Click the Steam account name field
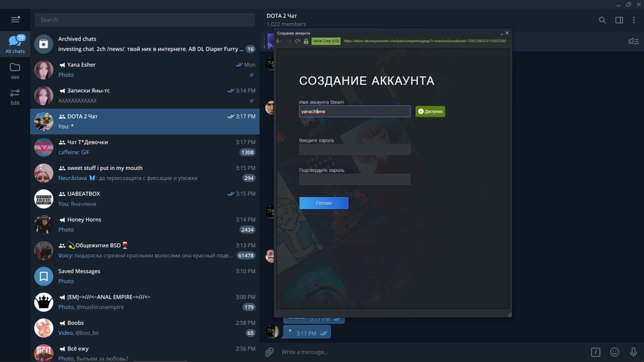Viewport: 644px width, 362px height. click(355, 111)
